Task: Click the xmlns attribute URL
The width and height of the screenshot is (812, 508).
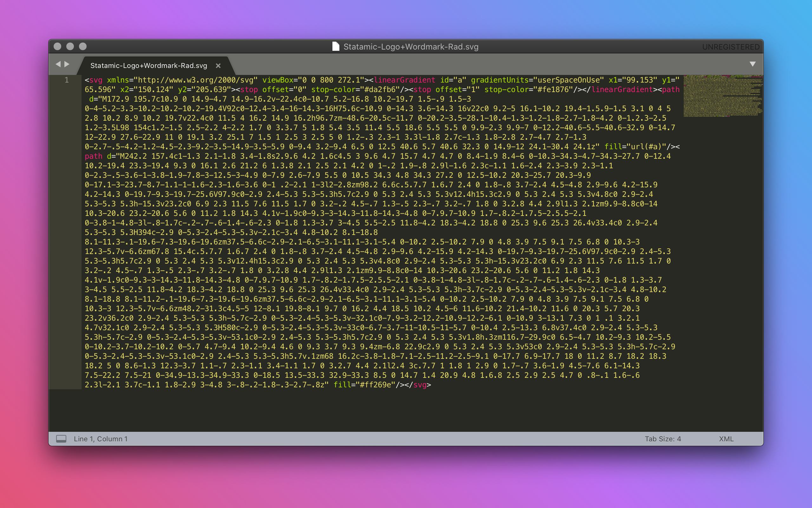Action: coord(196,80)
